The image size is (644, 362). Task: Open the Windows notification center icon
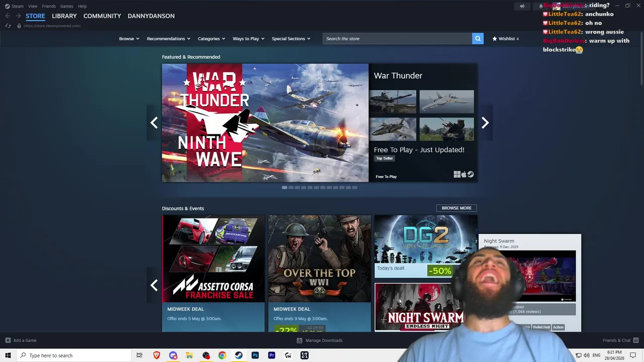point(633,355)
